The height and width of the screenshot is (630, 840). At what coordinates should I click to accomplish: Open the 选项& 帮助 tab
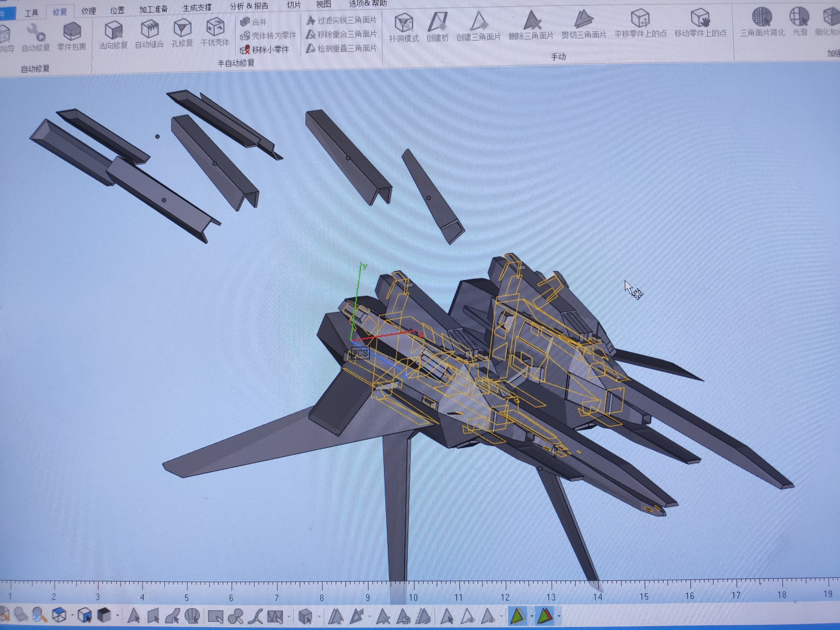[x=367, y=3]
